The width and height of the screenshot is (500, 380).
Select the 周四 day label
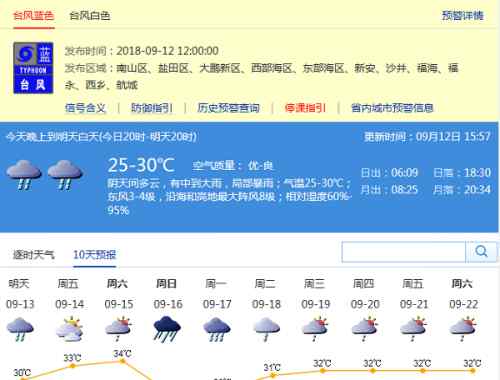pyautogui.click(x=364, y=284)
